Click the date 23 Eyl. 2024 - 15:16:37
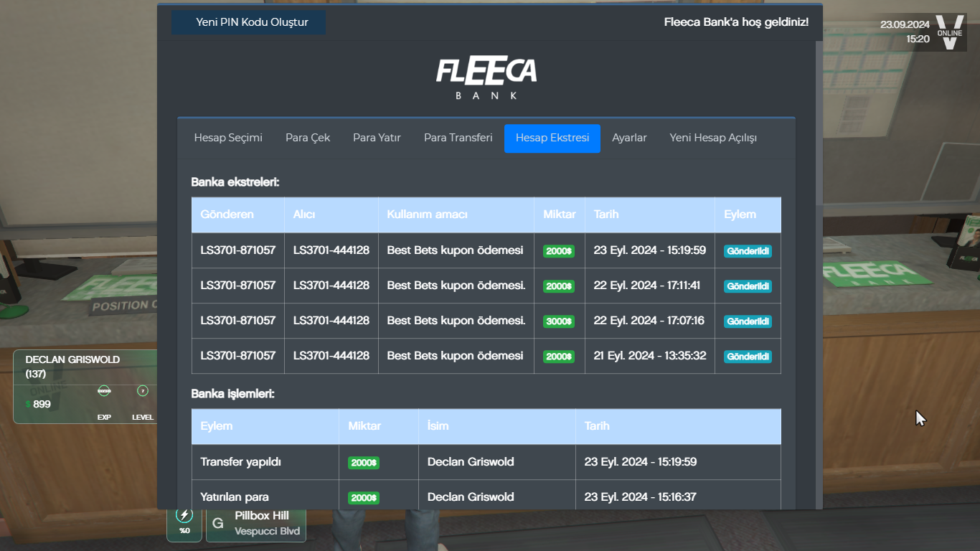 point(641,497)
